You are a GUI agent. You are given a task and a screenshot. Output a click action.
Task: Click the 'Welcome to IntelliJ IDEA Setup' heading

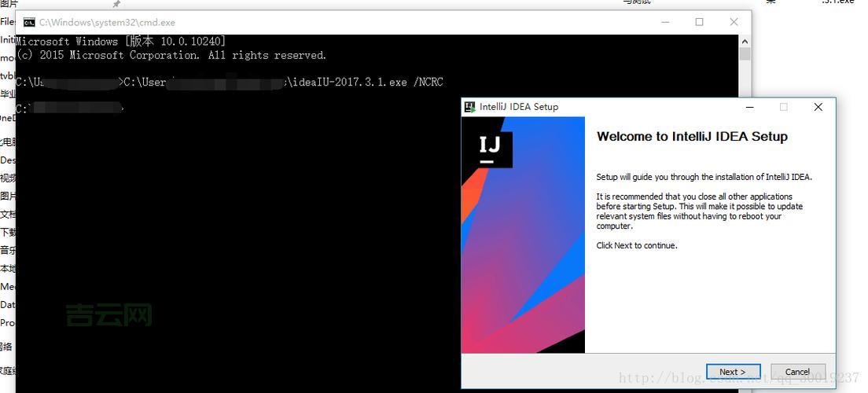(x=692, y=137)
